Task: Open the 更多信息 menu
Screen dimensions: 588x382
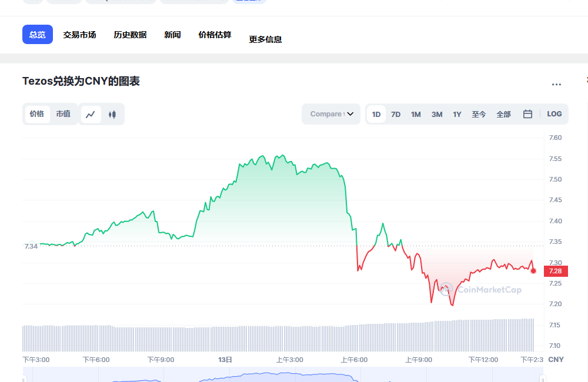Action: [x=266, y=39]
